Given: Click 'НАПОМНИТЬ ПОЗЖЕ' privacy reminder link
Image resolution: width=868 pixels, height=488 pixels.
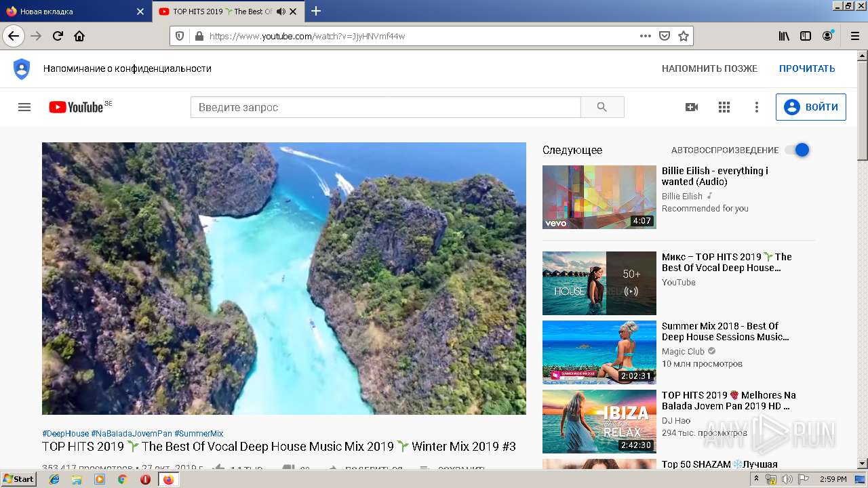Looking at the screenshot, I should (709, 68).
